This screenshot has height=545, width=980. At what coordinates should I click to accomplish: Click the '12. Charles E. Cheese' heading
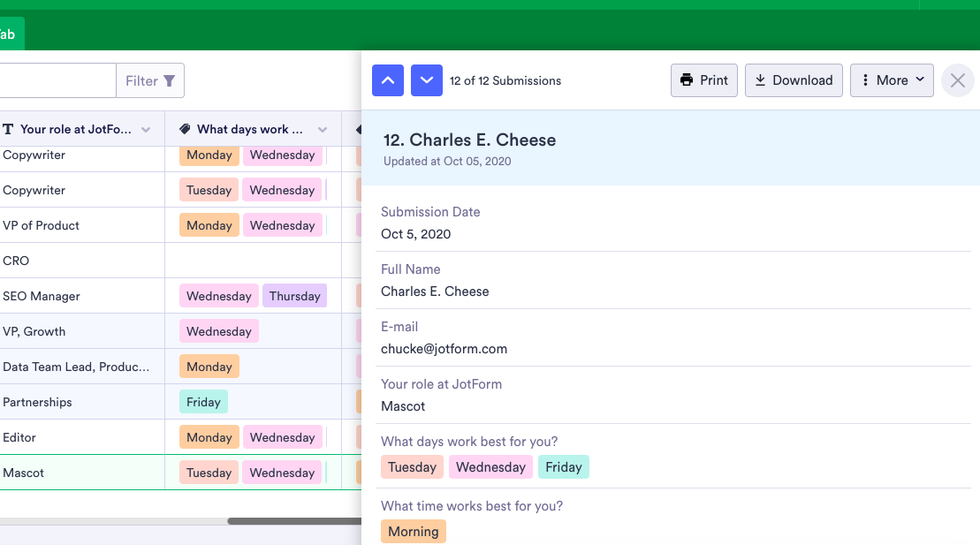point(469,140)
